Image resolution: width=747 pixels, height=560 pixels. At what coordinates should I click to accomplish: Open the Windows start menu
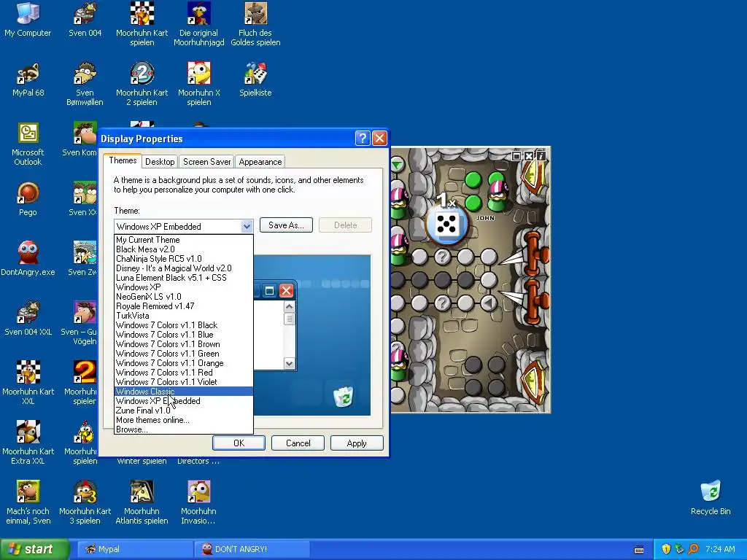34,549
